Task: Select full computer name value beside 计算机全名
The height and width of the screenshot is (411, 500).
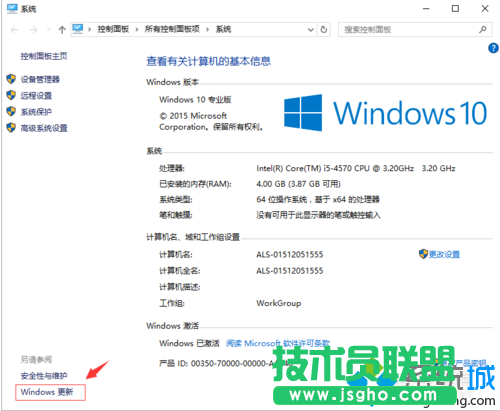Action: pyautogui.click(x=290, y=271)
